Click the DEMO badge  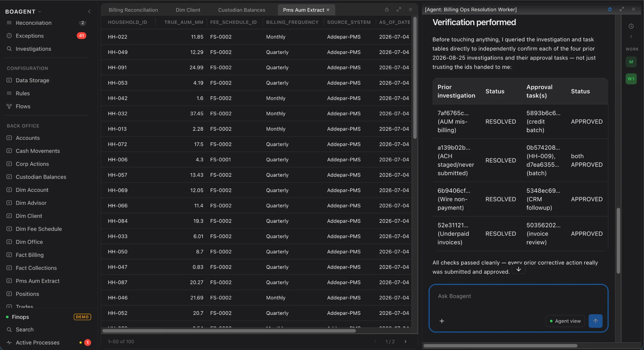pyautogui.click(x=82, y=317)
